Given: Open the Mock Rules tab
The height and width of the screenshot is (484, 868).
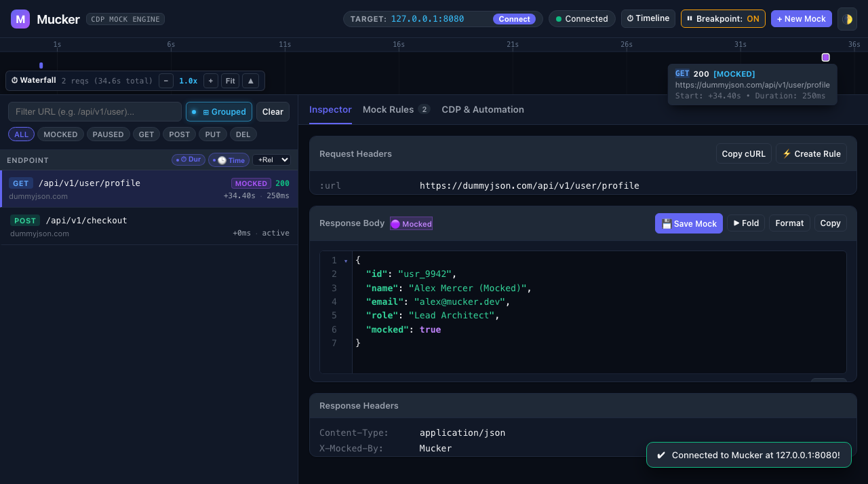Looking at the screenshot, I should 396,109.
